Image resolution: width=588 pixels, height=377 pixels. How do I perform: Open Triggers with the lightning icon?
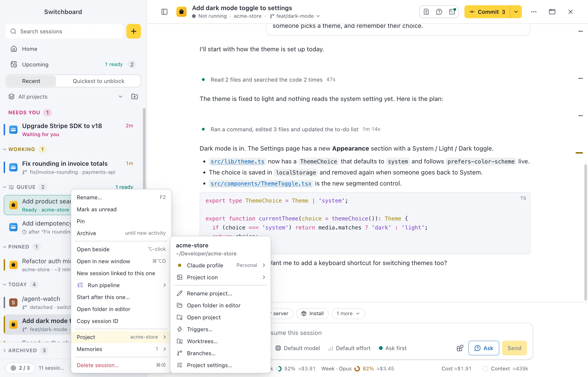point(220,329)
